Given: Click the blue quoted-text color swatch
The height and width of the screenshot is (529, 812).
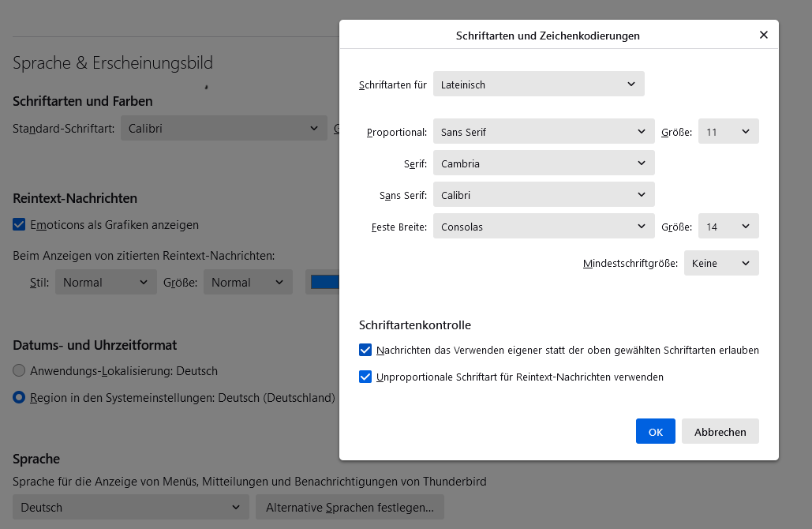Looking at the screenshot, I should (x=324, y=282).
